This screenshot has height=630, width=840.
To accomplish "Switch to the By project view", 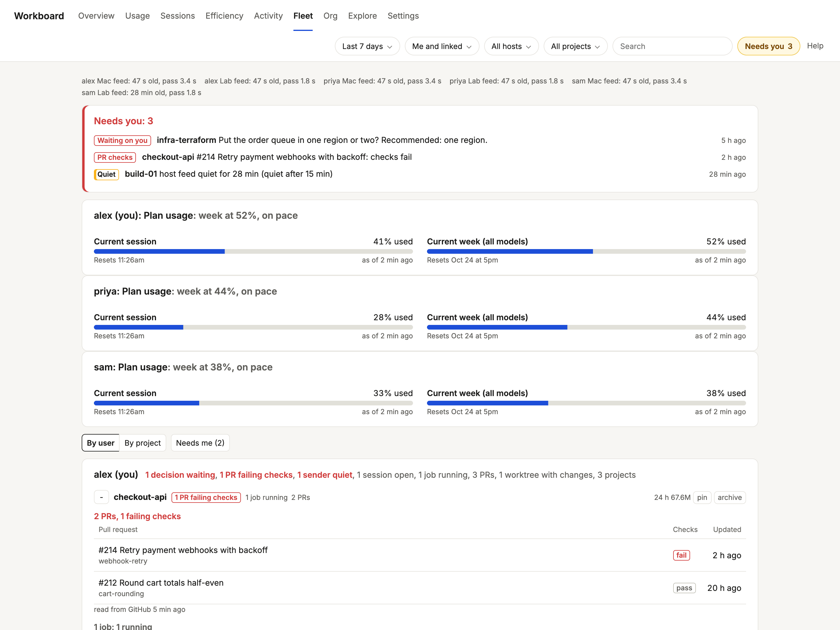I will (142, 443).
